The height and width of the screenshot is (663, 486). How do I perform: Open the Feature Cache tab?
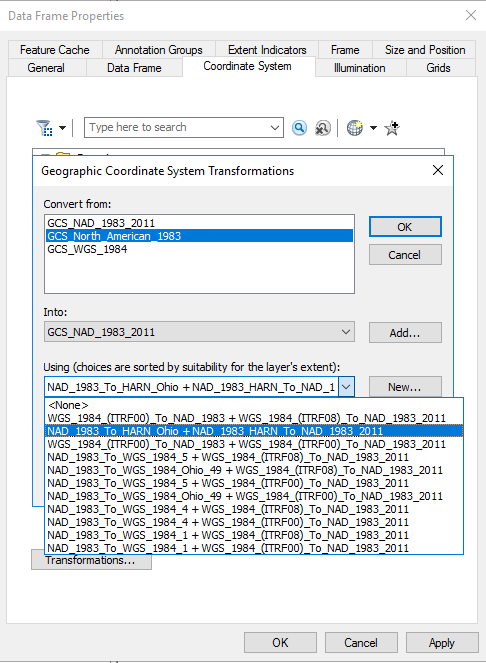[55, 50]
